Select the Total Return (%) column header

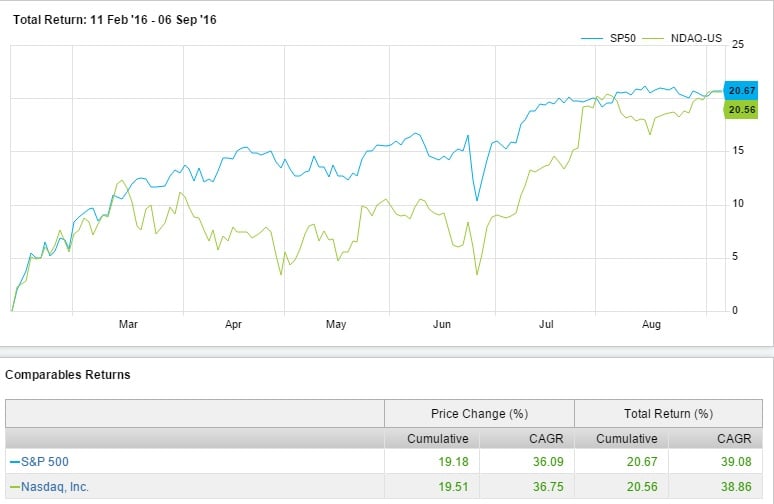click(669, 413)
